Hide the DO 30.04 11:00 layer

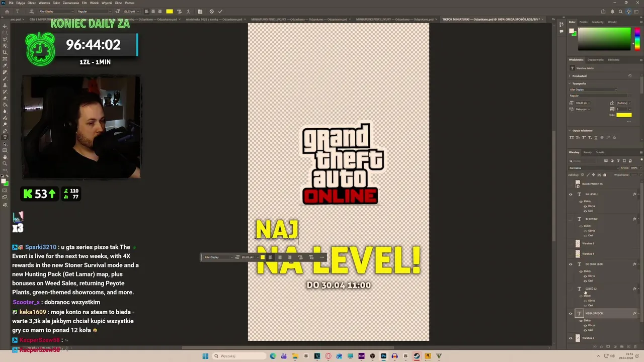[571, 264]
